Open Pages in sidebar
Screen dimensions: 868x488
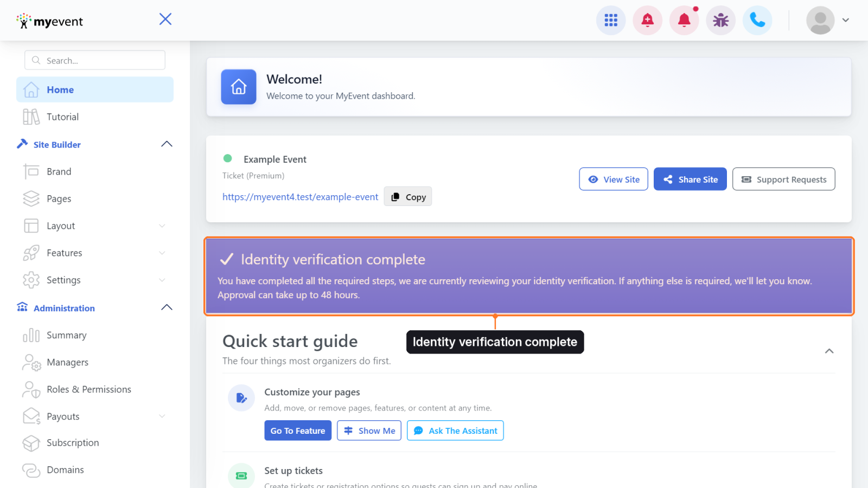(95, 198)
